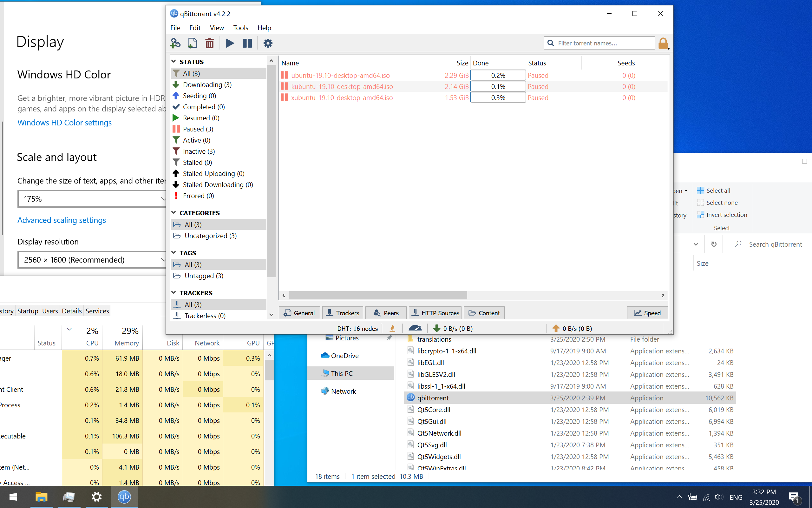Viewport: 812px width, 508px height.
Task: Click the Task Manager column sort chevron
Action: [69, 329]
